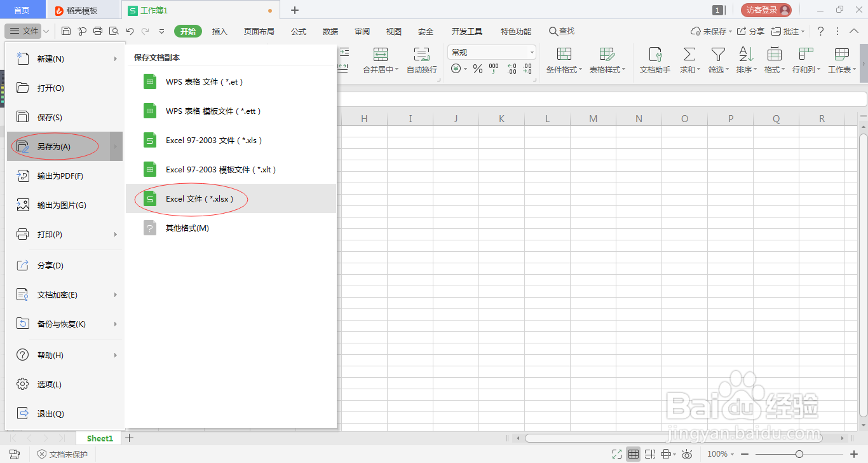Screen dimensions: 868x463
Task: Click the Filter (筛选) funnel icon
Action: point(718,54)
